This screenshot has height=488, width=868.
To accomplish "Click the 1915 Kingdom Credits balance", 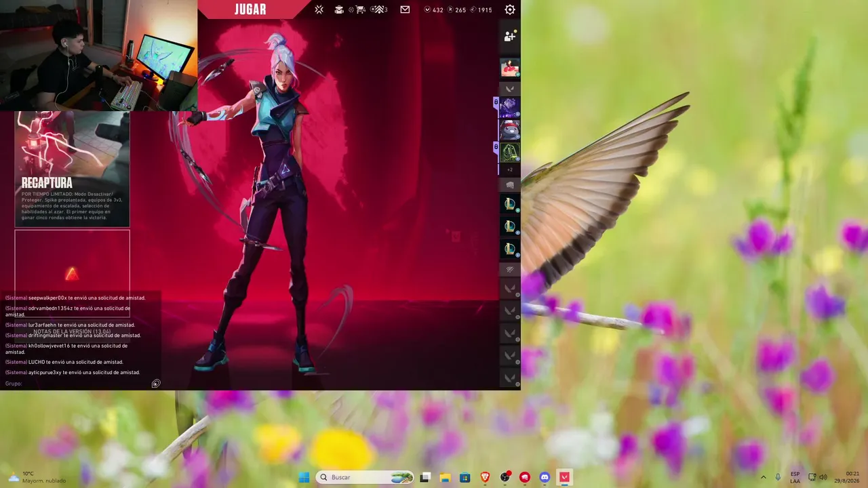I will click(x=481, y=10).
